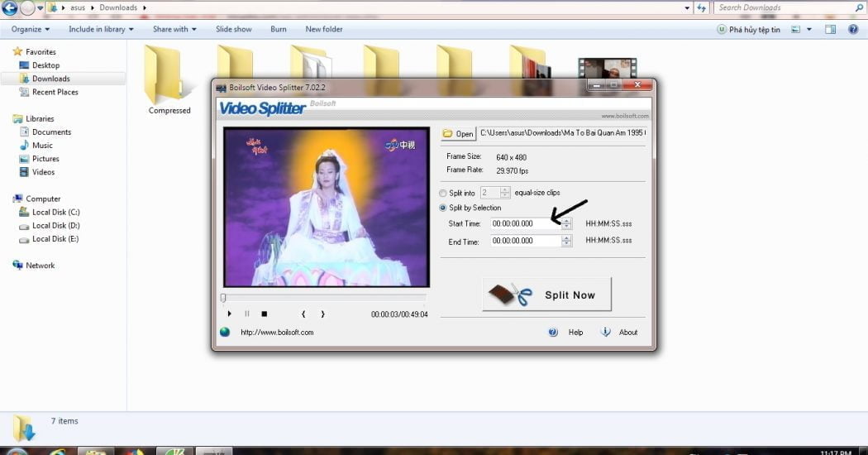The width and height of the screenshot is (868, 455).
Task: Open the Documents library
Action: pos(51,132)
